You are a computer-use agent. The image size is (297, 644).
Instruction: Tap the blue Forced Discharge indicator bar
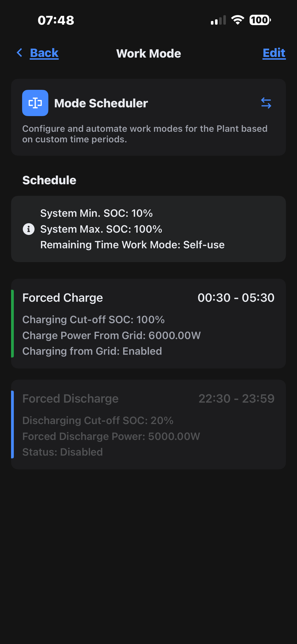12,424
